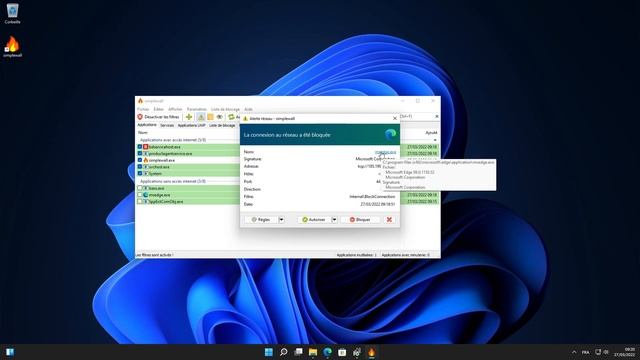Click the red icon beside bdservicehost.exe row

(146, 147)
